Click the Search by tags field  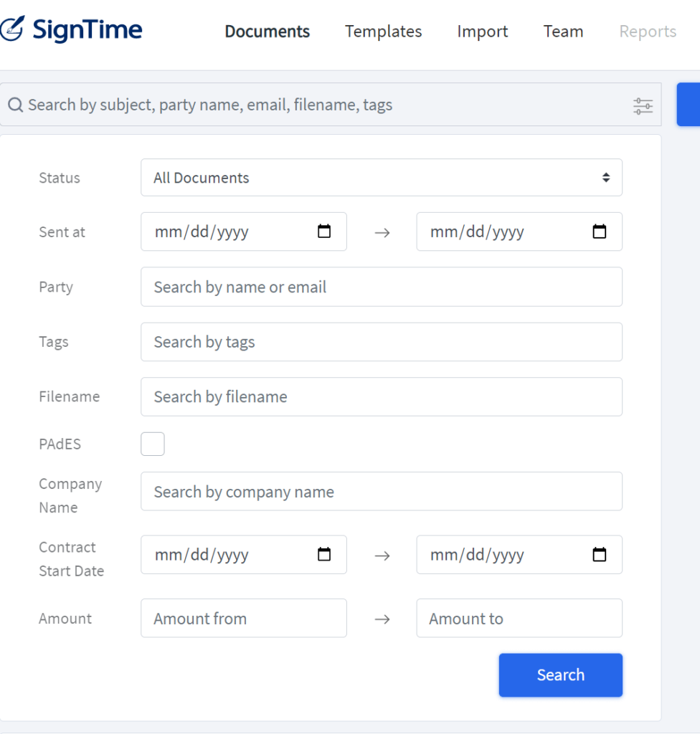coord(382,342)
